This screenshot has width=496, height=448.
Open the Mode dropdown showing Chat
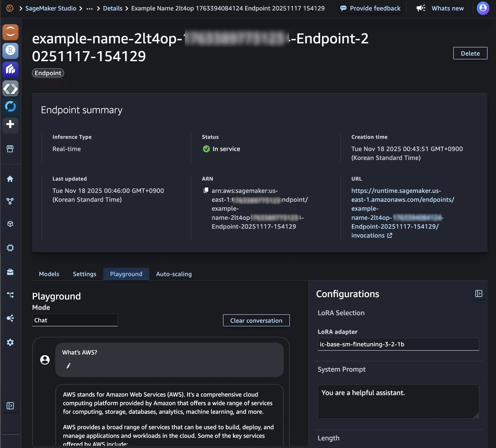pos(75,320)
